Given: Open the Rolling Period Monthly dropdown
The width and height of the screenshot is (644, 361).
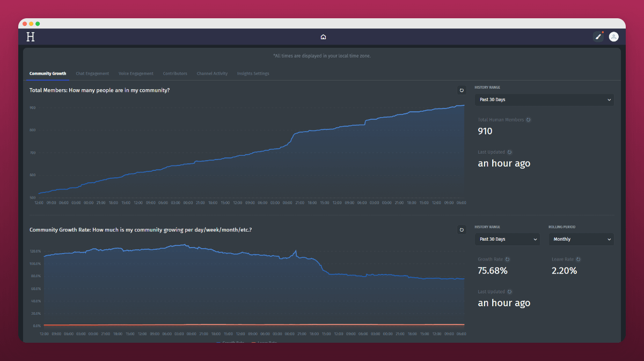Looking at the screenshot, I should click(581, 239).
